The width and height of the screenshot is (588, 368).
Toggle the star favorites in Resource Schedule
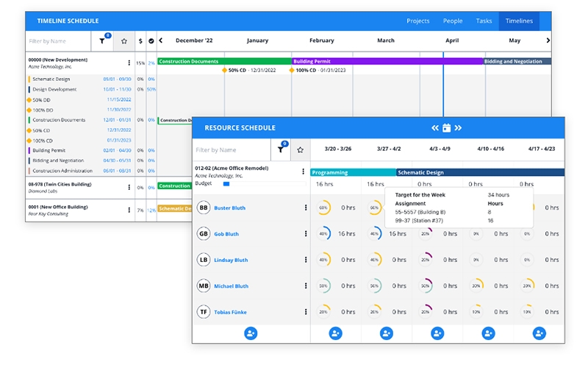point(300,149)
